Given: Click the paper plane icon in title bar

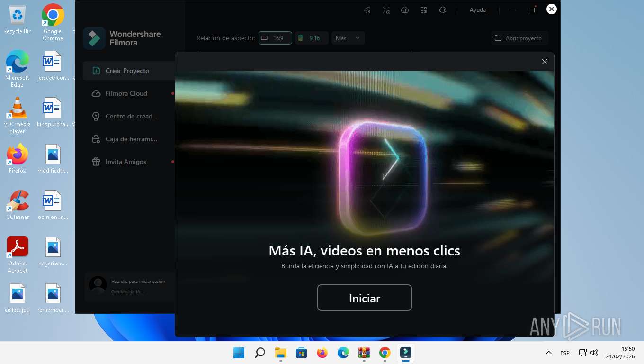Looking at the screenshot, I should 367,10.
